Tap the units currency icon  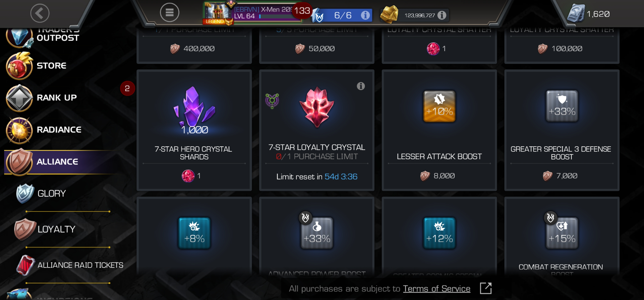(x=576, y=13)
